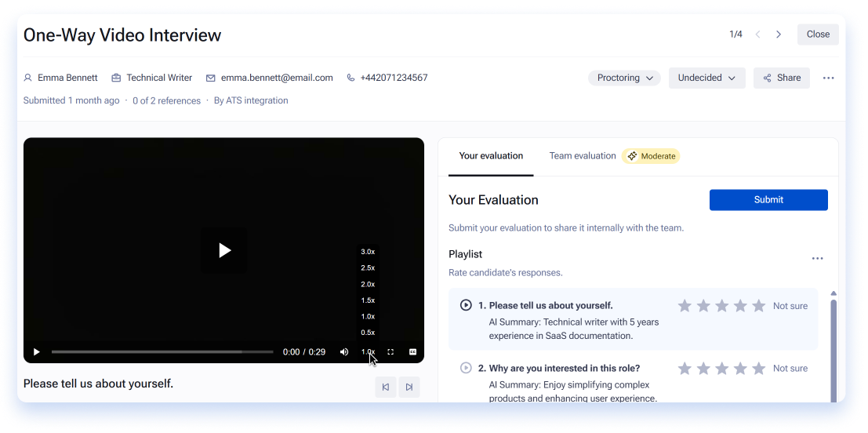Click the small play icon in video control bar
The image size is (868, 433).
[37, 351]
